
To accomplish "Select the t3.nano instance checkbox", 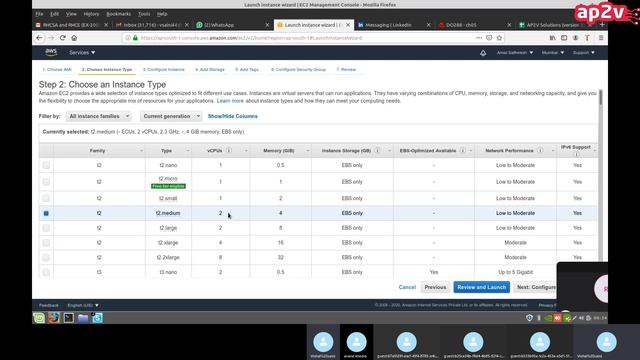I will coord(46,272).
